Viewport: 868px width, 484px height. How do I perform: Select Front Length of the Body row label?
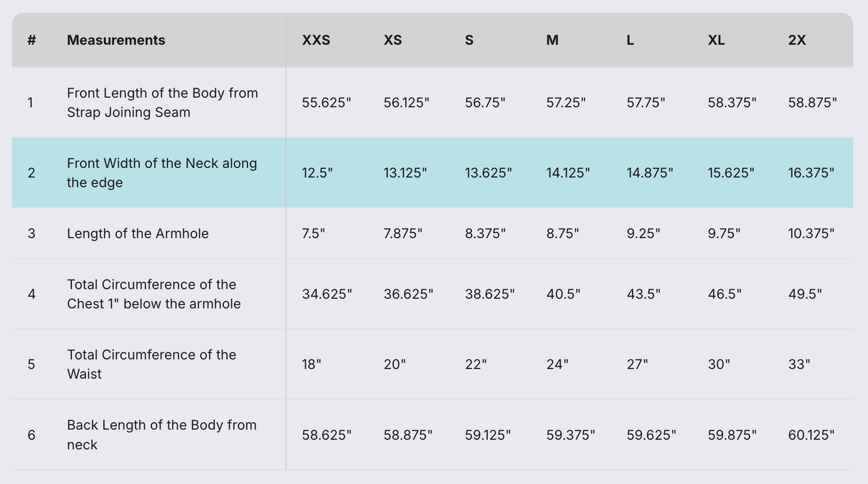(x=162, y=103)
